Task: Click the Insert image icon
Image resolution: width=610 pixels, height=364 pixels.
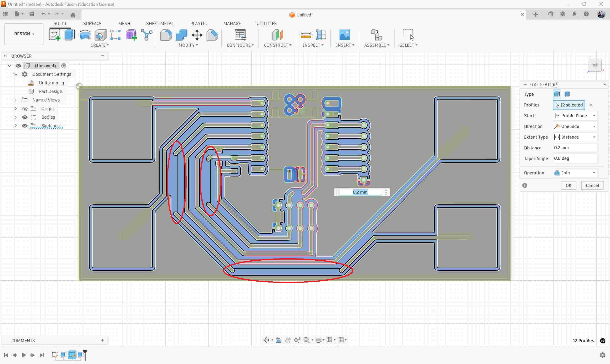Action: click(345, 35)
